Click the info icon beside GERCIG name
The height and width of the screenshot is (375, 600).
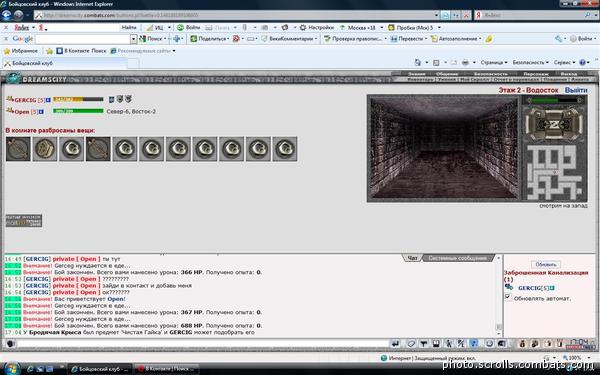[x=48, y=100]
